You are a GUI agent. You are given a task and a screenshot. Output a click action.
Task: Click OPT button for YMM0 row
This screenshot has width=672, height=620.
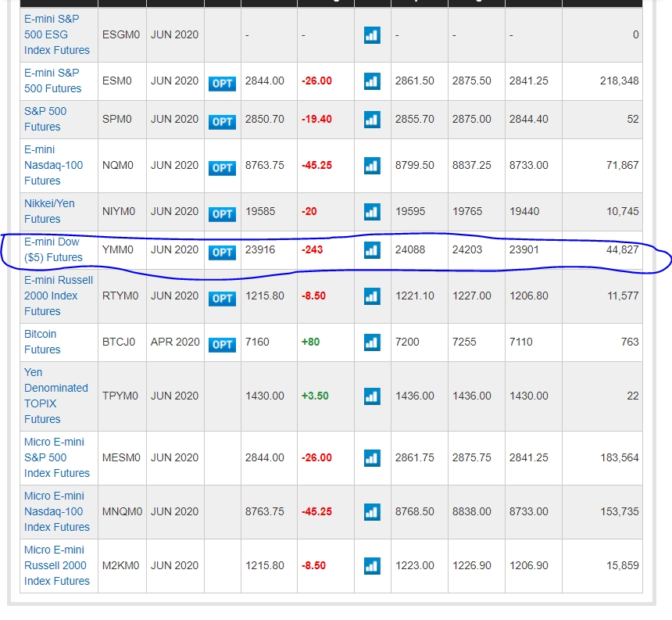pyautogui.click(x=222, y=252)
